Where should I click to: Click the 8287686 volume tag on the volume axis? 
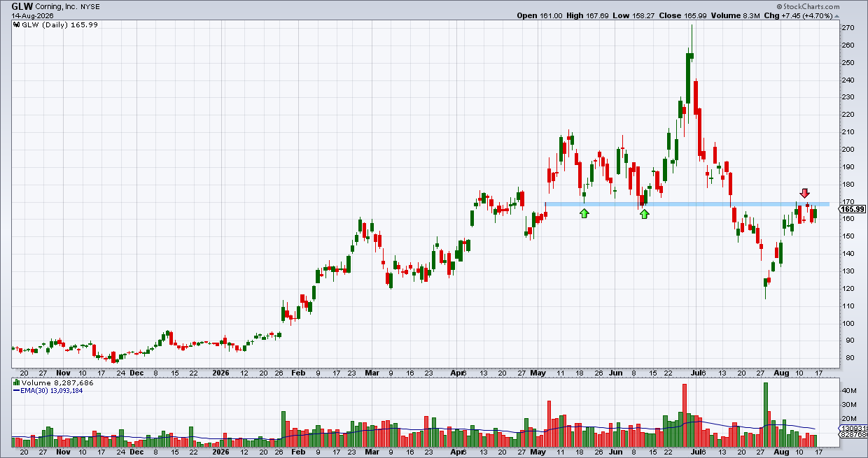pos(853,435)
